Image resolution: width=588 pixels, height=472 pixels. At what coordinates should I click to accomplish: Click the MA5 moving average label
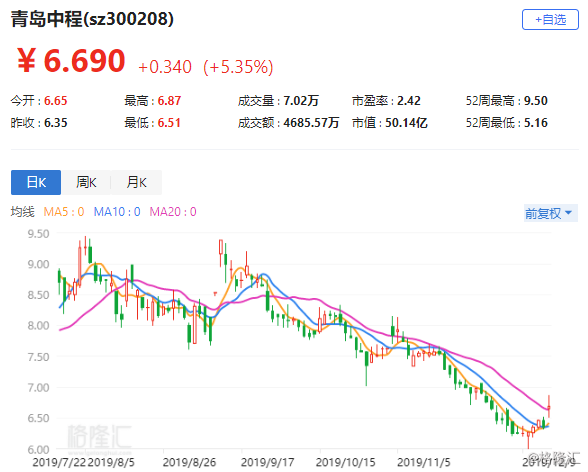pos(64,212)
